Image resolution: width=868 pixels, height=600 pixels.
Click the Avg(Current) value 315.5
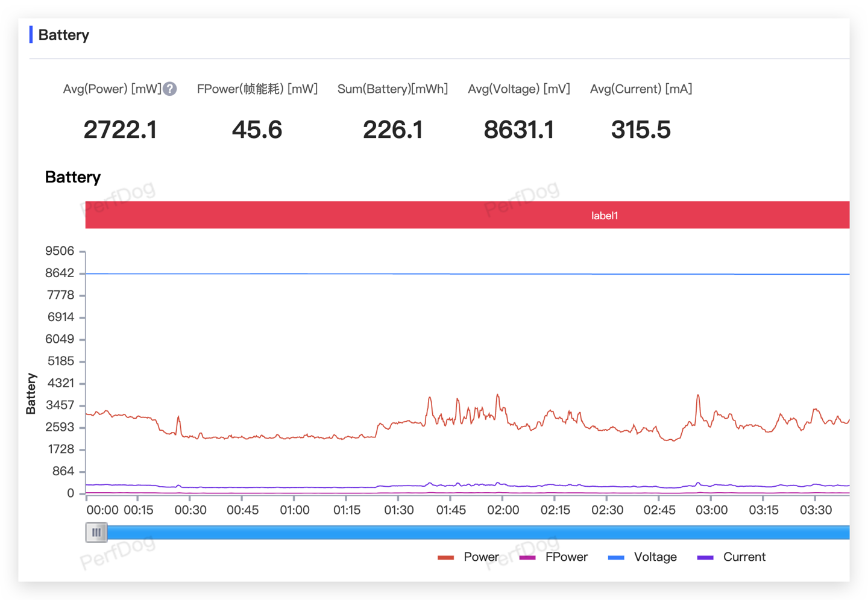tap(641, 130)
